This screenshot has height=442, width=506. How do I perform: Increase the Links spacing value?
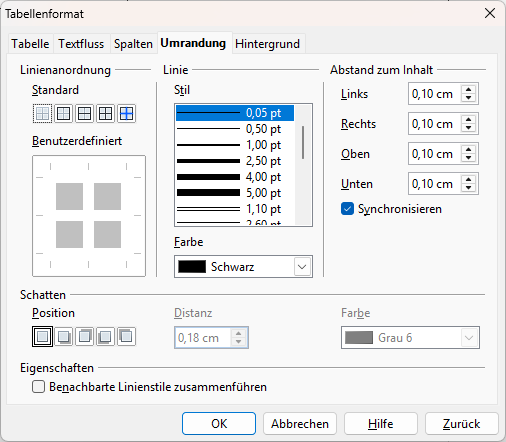coord(469,89)
